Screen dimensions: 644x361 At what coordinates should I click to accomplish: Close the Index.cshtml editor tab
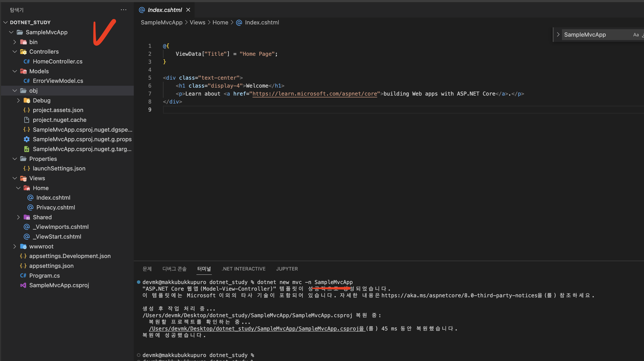click(x=188, y=10)
